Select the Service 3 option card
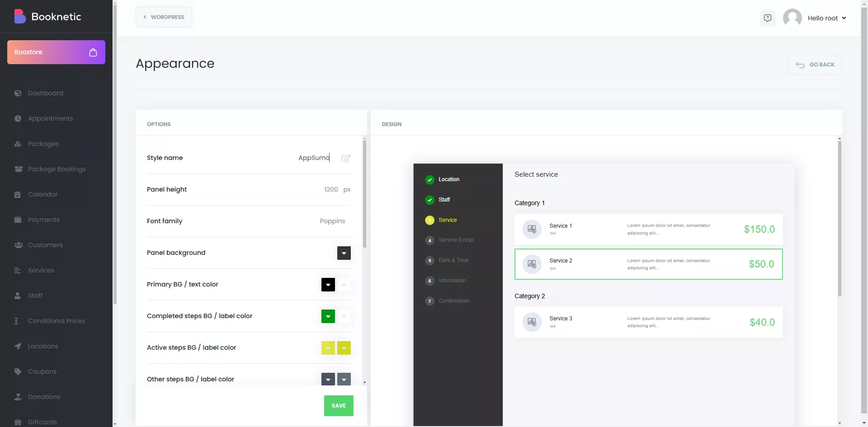The height and width of the screenshot is (427, 868). click(648, 322)
